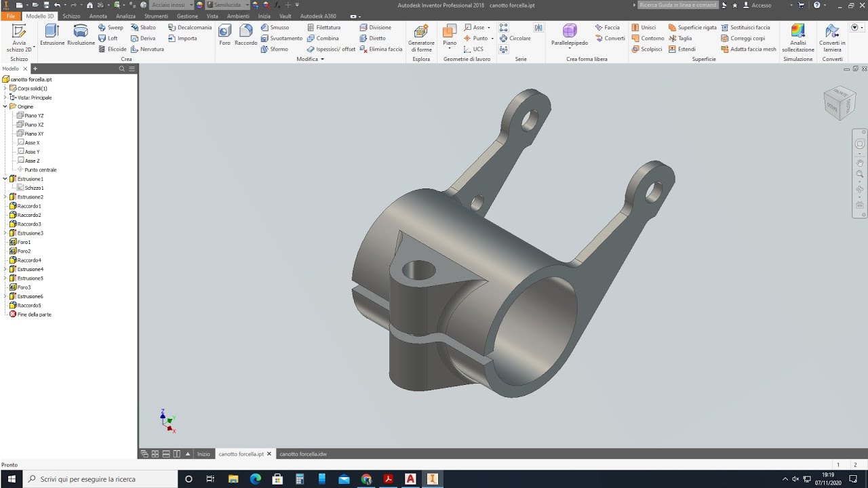Collapse the Origine folder in browser
Screen dimensions: 868x488
point(5,106)
